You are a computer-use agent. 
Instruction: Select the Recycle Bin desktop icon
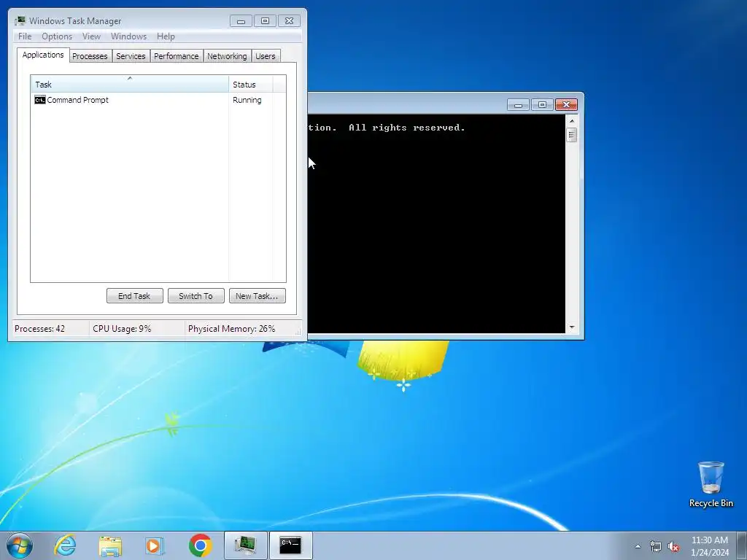coord(711,485)
